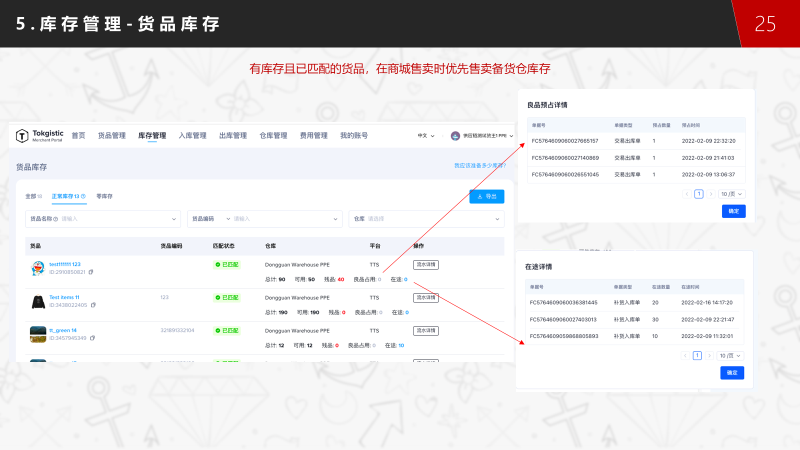Click timestamp 2022-02-16 14:17:20
Image resolution: width=800 pixels, height=450 pixels.
coord(707,303)
